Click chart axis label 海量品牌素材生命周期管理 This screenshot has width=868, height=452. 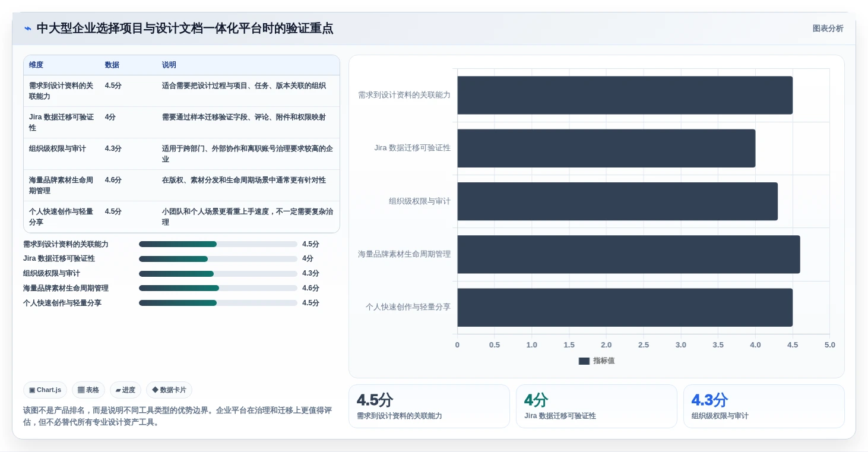click(404, 254)
